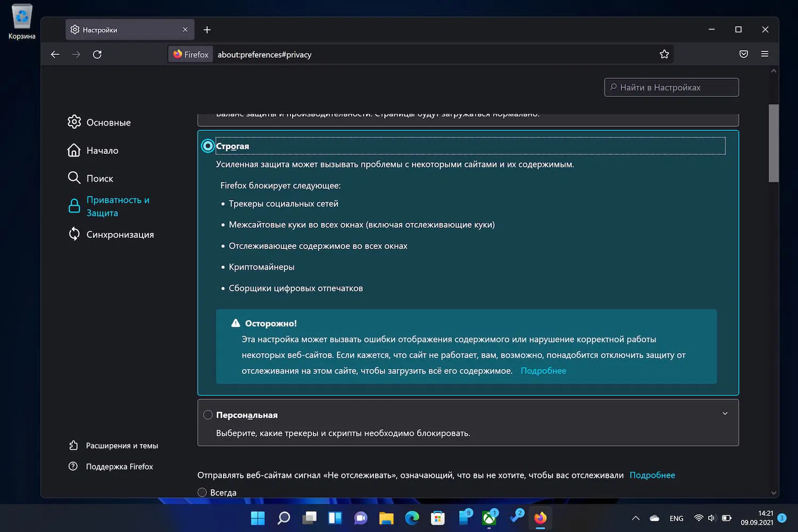Click the settings page vertical scrollbar thumb

point(774,144)
